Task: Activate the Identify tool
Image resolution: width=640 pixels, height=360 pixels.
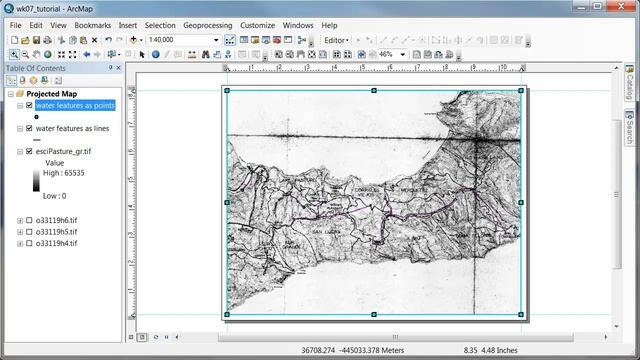Action: pos(156,54)
